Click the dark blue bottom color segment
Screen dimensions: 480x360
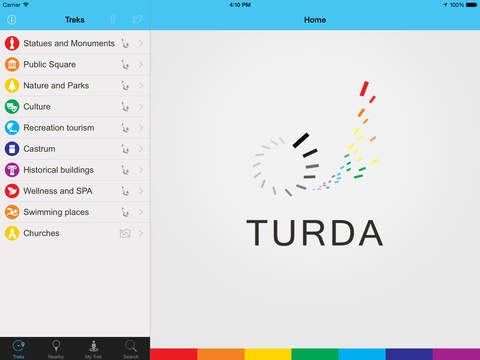click(x=409, y=354)
